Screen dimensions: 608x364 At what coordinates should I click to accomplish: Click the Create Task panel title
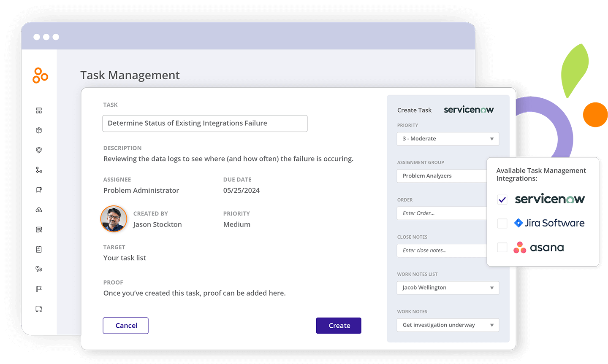click(414, 110)
